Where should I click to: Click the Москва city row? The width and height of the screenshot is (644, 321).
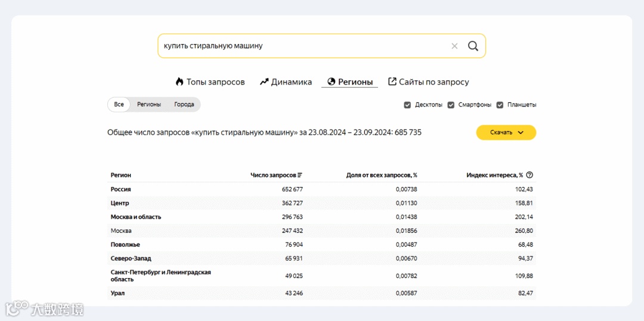[x=321, y=231]
